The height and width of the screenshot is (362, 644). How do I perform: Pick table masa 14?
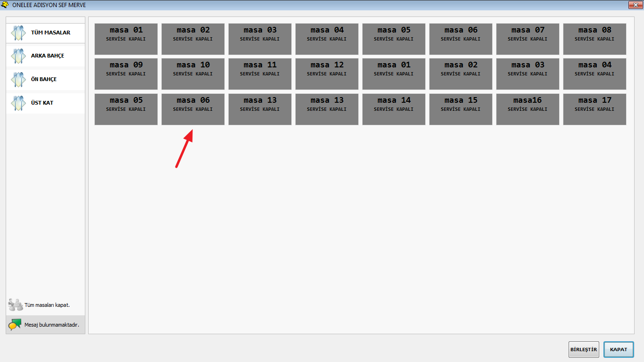pos(394,109)
